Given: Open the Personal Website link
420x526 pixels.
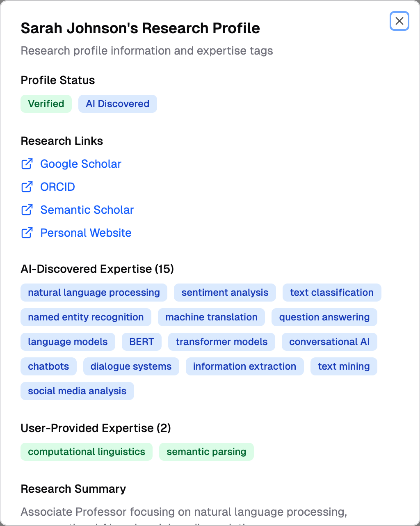Looking at the screenshot, I should point(86,233).
